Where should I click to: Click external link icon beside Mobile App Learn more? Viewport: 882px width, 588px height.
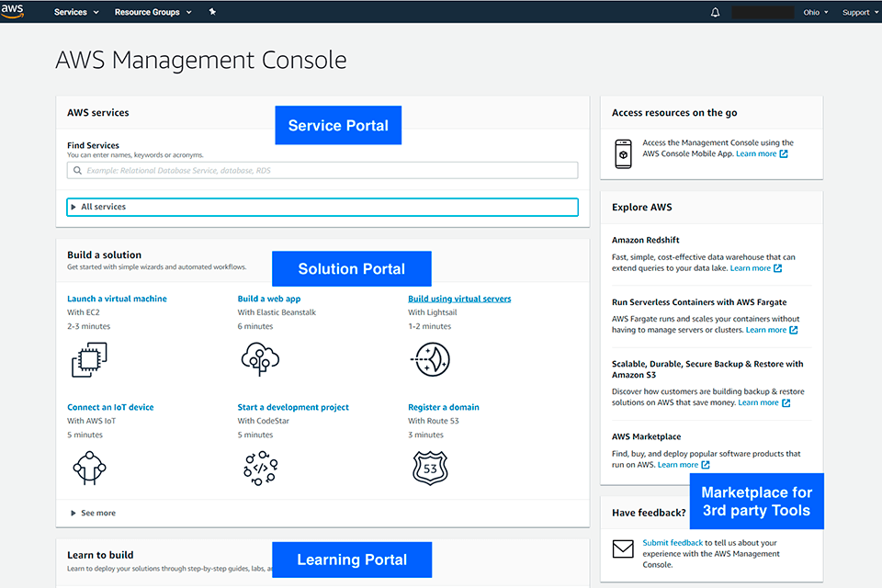(x=784, y=154)
